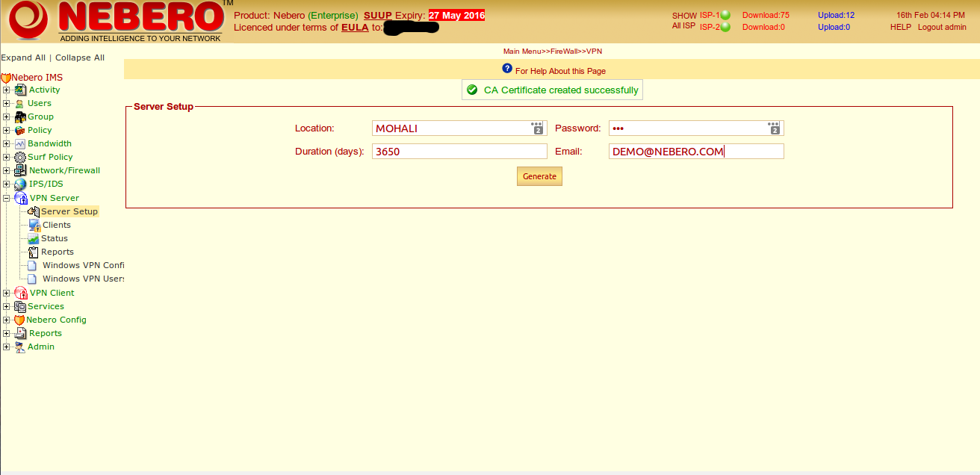The height and width of the screenshot is (475, 980).
Task: Click the Server Setup key icon
Action: (x=34, y=211)
